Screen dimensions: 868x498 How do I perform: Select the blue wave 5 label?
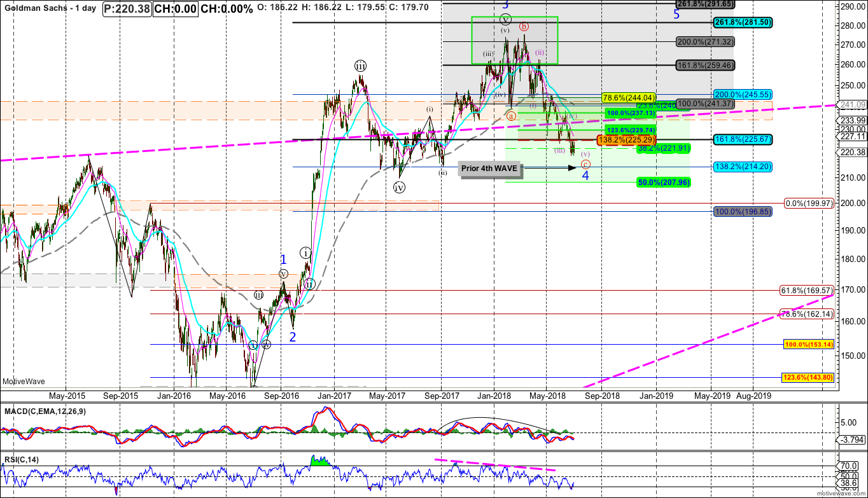[676, 13]
